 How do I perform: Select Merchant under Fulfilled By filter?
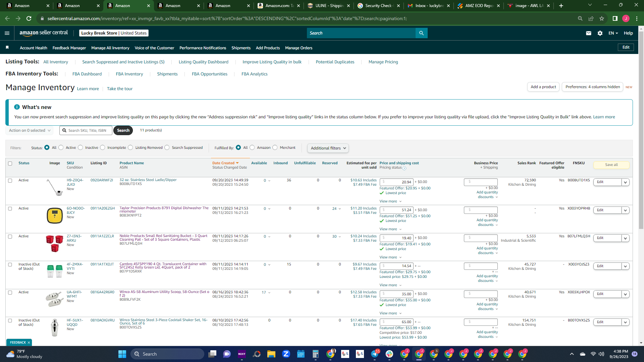pyautogui.click(x=275, y=147)
